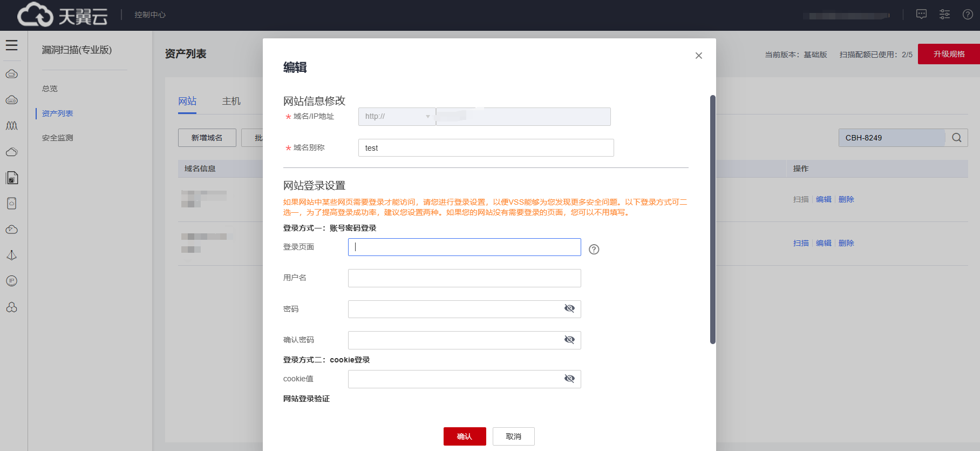Click the dialog's vertical scrollbar
This screenshot has height=451, width=980.
[x=713, y=219]
